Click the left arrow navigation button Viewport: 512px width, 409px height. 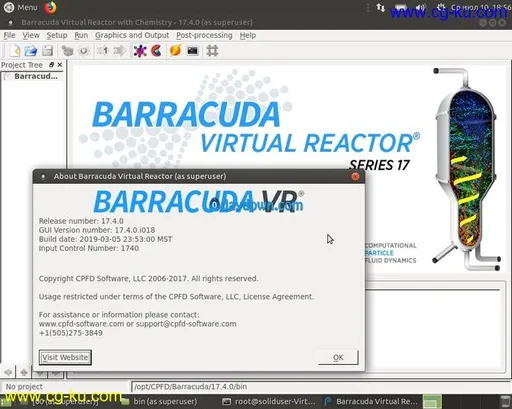coord(8,372)
